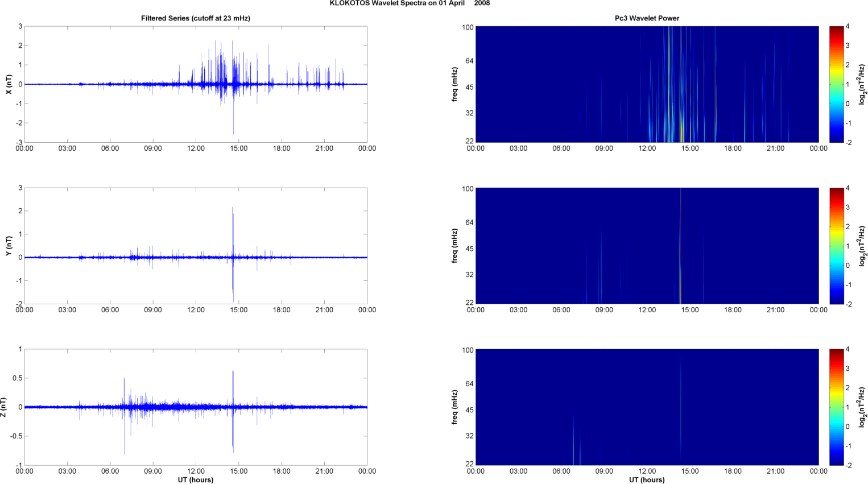Select the Y (nT) axis label
Image resolution: width=868 pixels, height=484 pixels.
(x=9, y=246)
